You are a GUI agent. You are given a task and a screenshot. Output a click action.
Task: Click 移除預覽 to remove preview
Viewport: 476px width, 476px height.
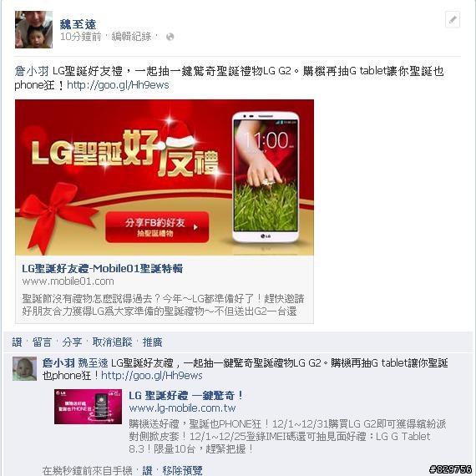182,470
